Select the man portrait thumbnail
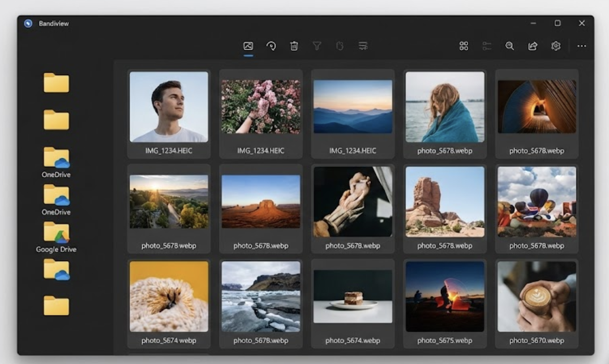Viewport: 609px width, 364px height. [x=169, y=107]
